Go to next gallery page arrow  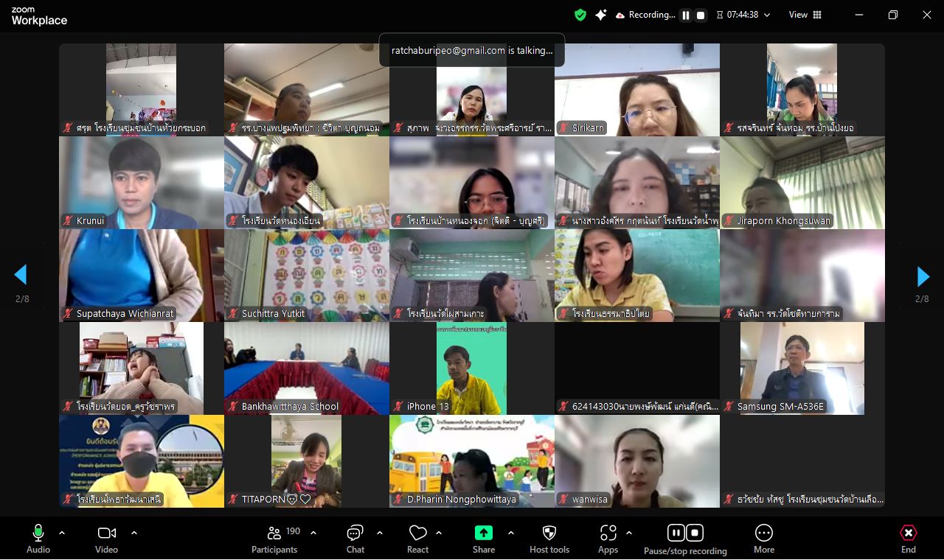(923, 276)
